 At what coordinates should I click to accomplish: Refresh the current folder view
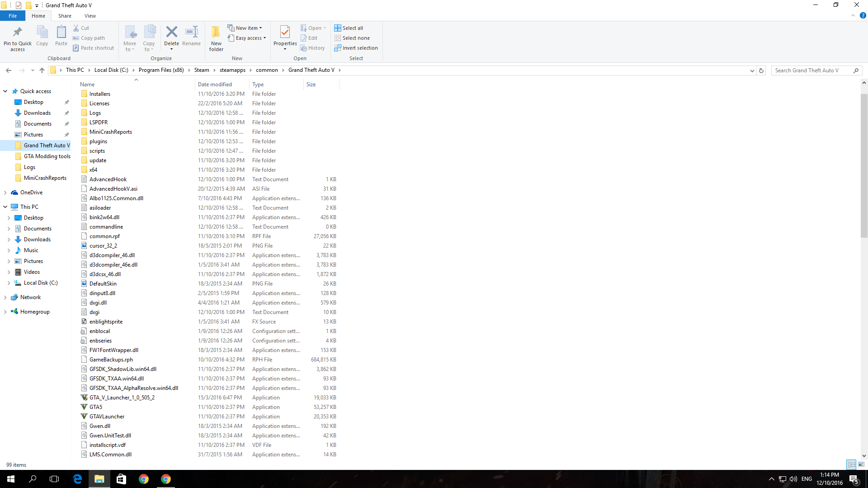tap(761, 70)
